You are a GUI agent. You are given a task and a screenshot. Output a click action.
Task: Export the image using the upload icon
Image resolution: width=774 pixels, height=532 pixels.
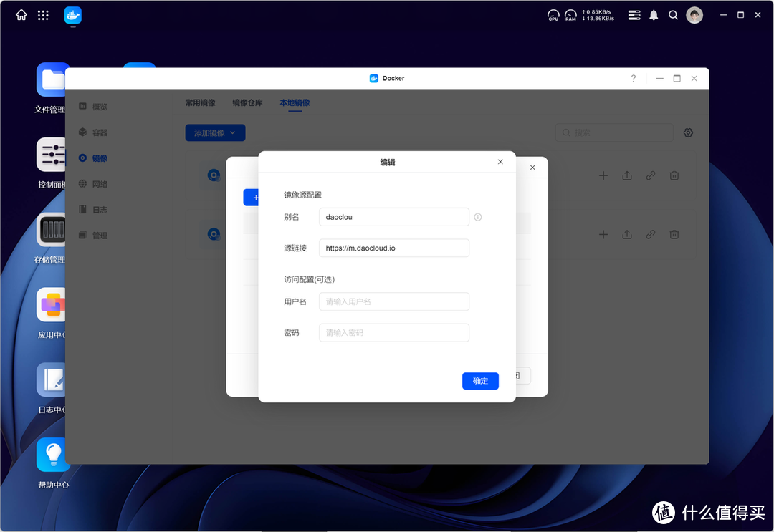click(x=626, y=175)
